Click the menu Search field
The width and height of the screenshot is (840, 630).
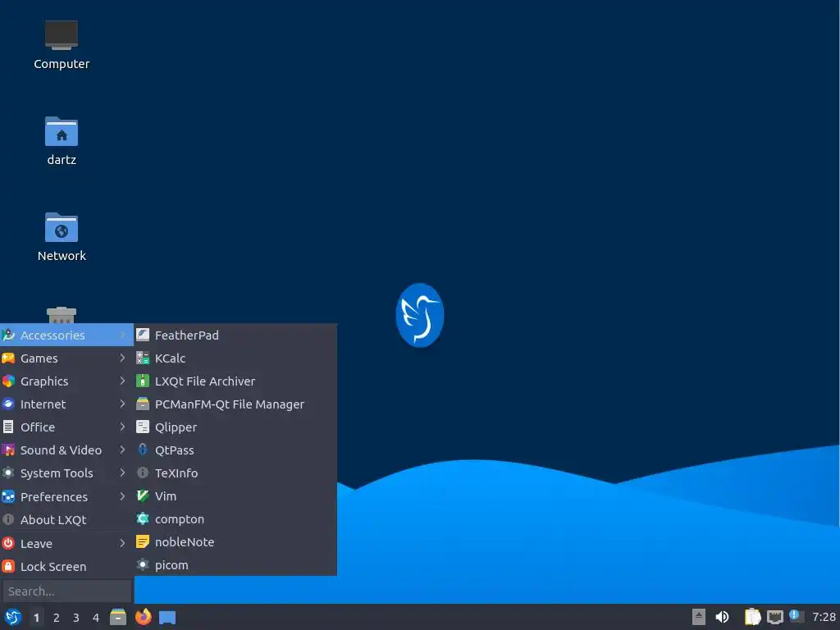coord(67,591)
